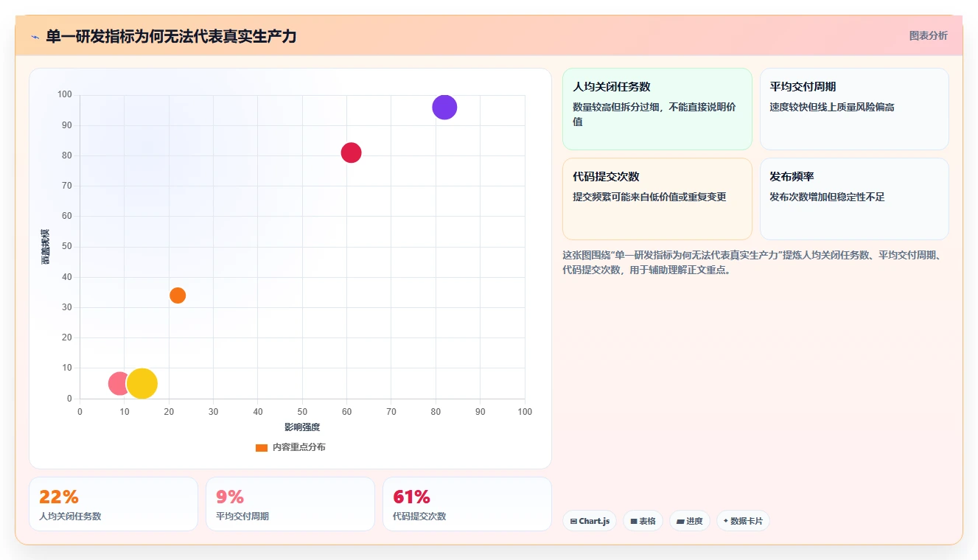This screenshot has width=978, height=560.
Task: Click the text 提交频繁可能来自低价值或重复变更
Action: pos(649,197)
